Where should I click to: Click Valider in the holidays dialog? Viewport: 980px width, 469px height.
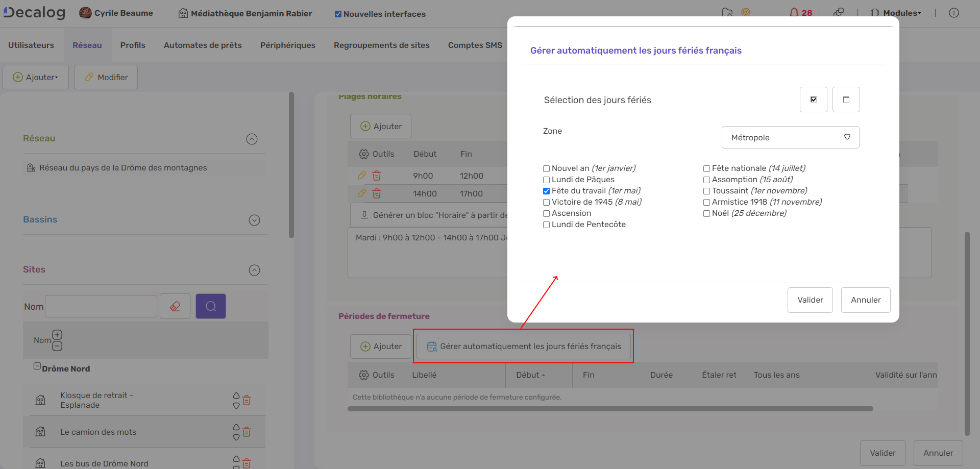click(x=810, y=300)
